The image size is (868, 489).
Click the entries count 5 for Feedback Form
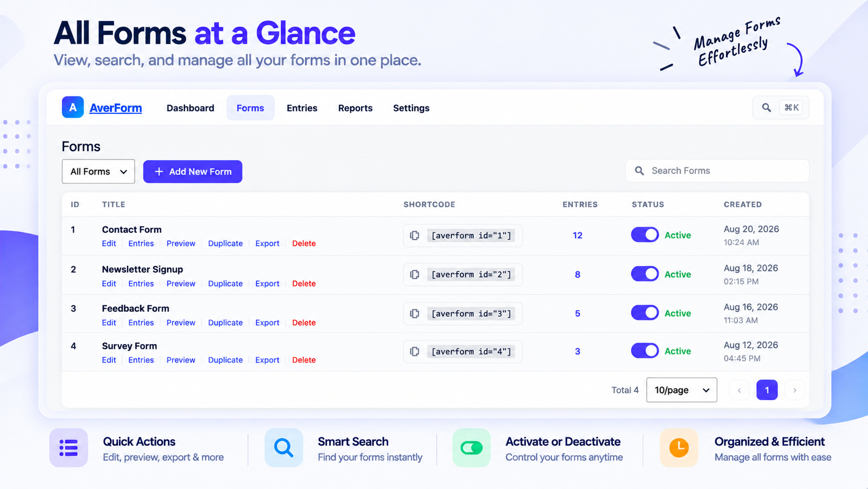(577, 313)
